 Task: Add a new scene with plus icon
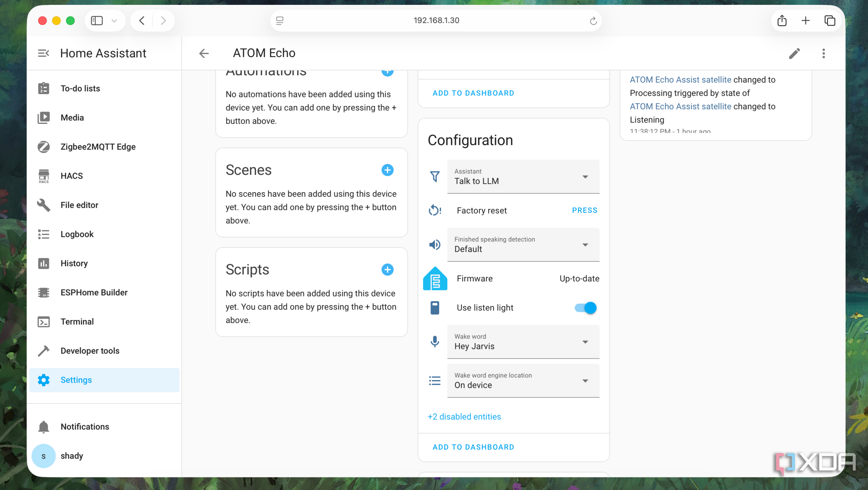coord(387,170)
